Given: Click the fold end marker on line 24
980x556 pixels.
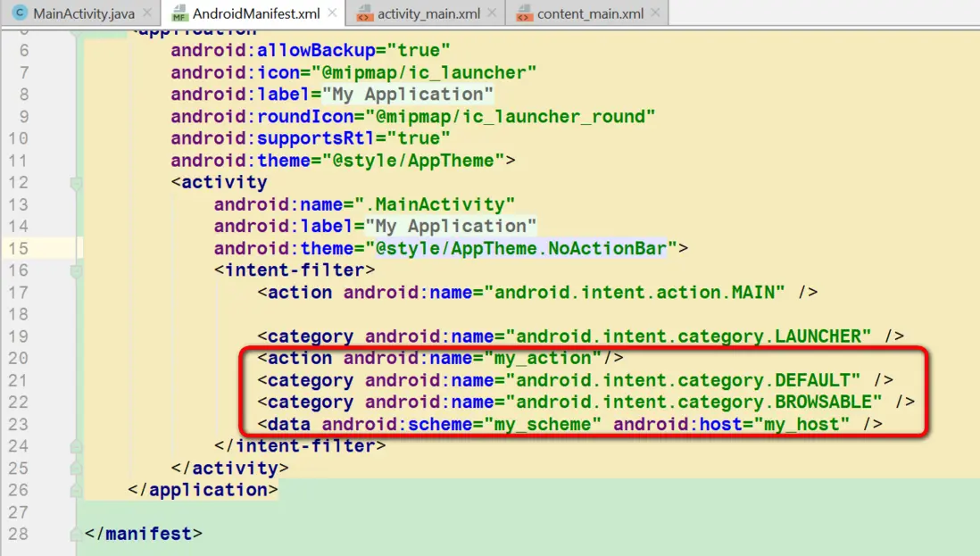Looking at the screenshot, I should tap(76, 446).
